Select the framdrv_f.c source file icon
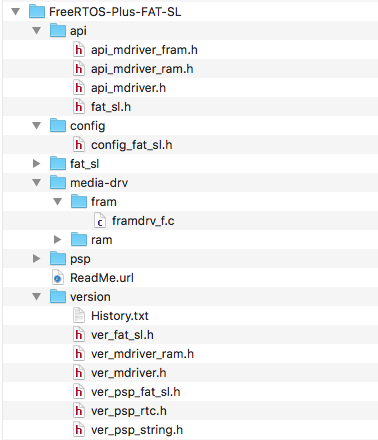 pos(100,221)
